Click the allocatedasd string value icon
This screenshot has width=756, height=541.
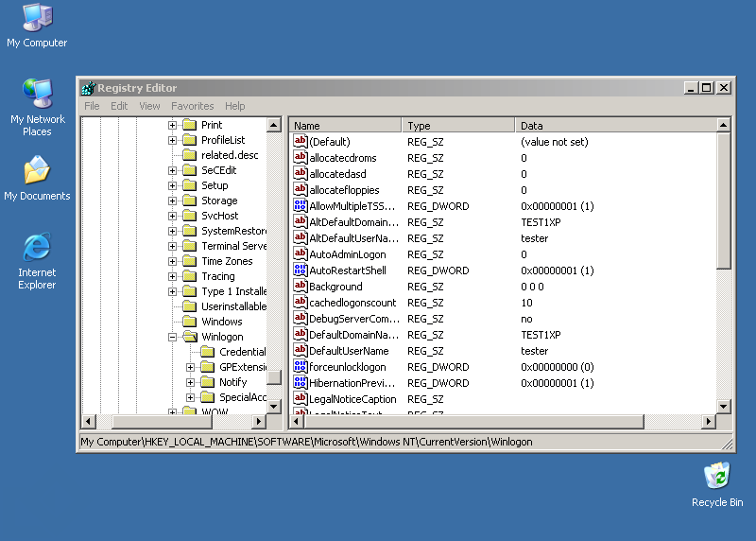coord(300,173)
